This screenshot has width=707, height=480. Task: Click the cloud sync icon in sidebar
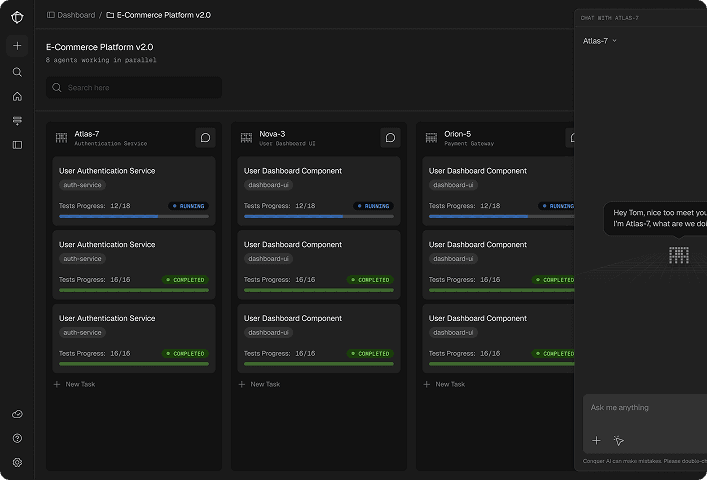tap(17, 414)
